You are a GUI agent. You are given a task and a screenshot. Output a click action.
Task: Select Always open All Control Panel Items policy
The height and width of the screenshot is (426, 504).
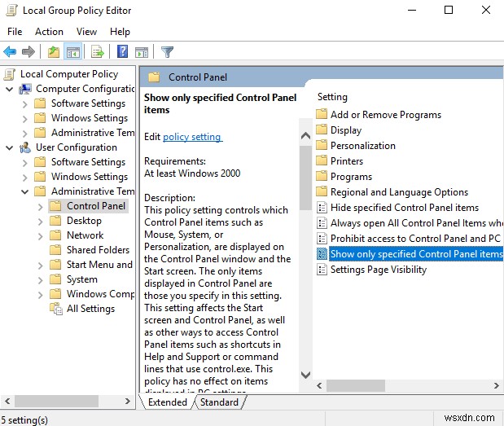pyautogui.click(x=417, y=223)
